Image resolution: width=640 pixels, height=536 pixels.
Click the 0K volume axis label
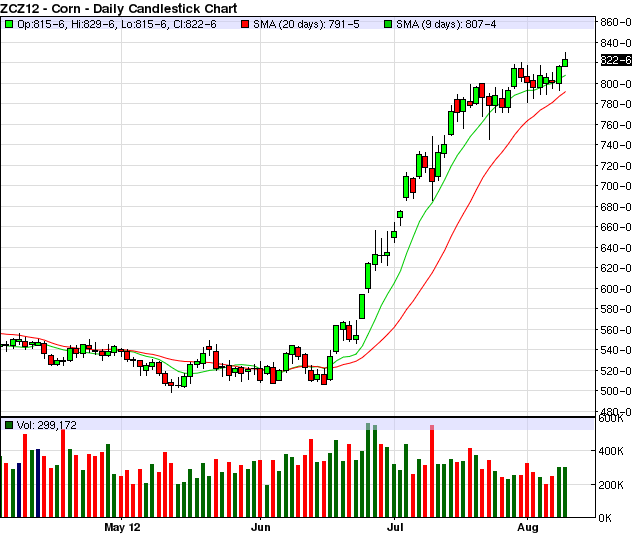point(605,518)
